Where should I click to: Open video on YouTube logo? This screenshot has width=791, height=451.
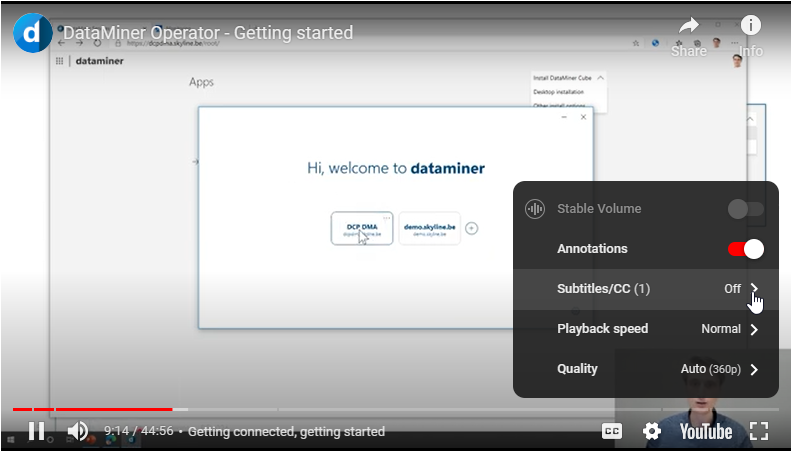(x=706, y=432)
